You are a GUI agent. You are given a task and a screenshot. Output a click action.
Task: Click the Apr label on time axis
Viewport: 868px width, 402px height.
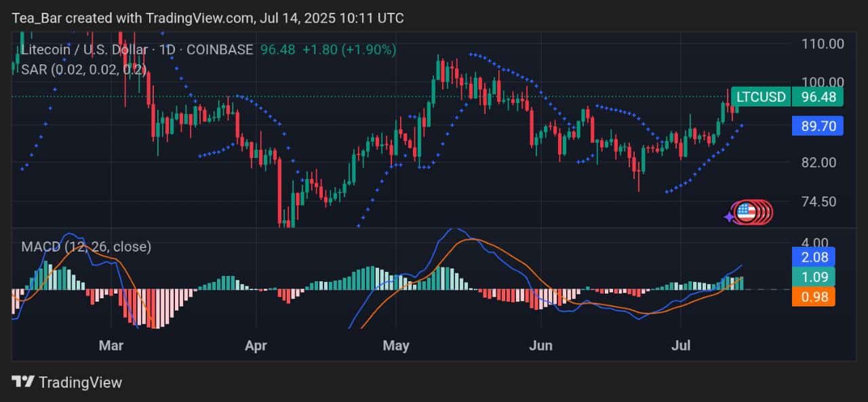coord(256,346)
